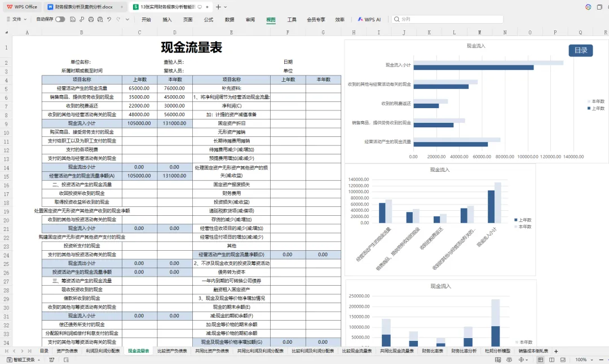This screenshot has width=609, height=364.
Task: Switch to the 目录 sheet tab
Action: (x=45, y=351)
